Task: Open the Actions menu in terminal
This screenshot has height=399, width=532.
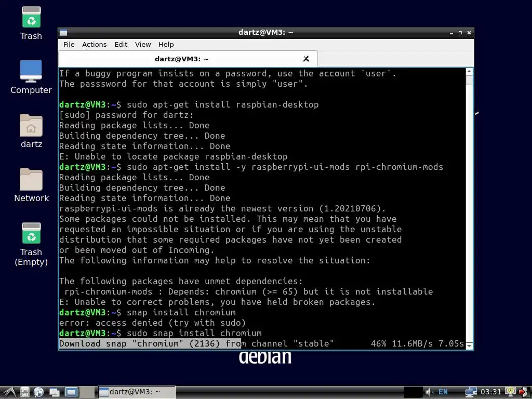Action: [x=95, y=45]
